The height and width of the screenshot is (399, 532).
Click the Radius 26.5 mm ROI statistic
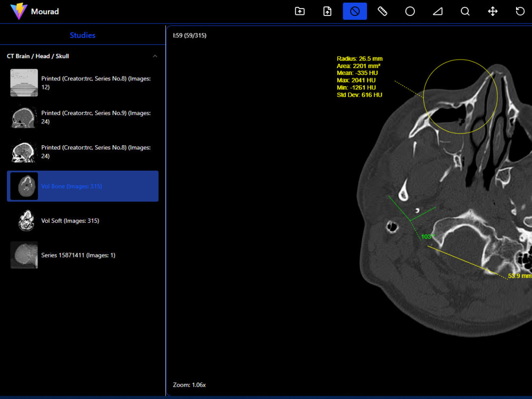click(360, 59)
